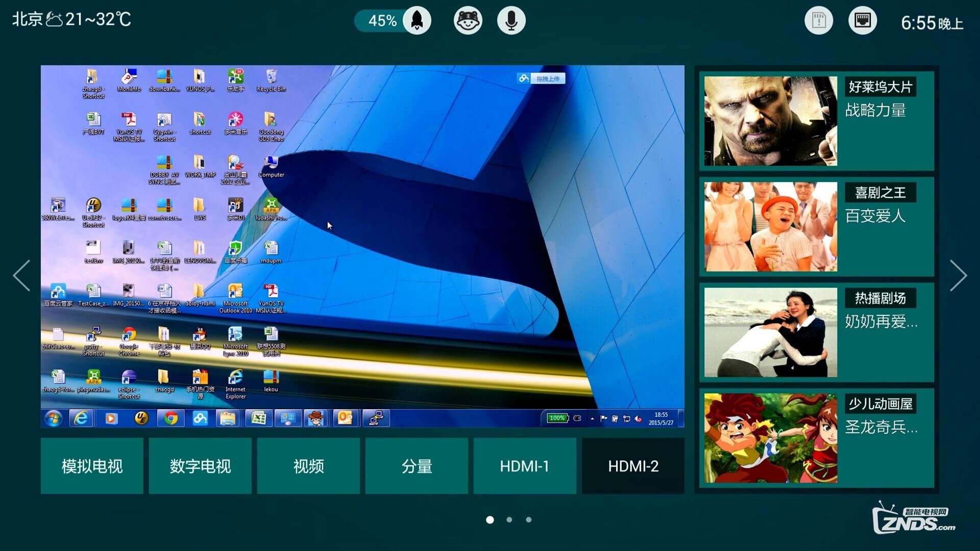This screenshot has width=980, height=551.
Task: Open the putty Shortcut desktop icon
Action: coord(93,342)
